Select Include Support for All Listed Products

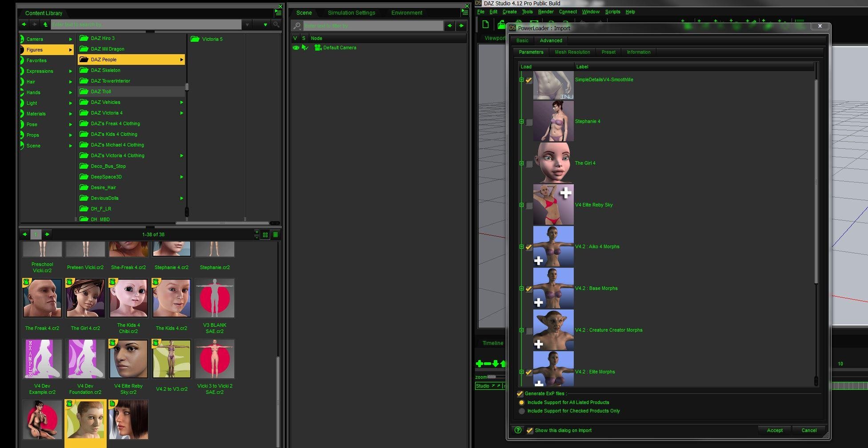coord(522,402)
